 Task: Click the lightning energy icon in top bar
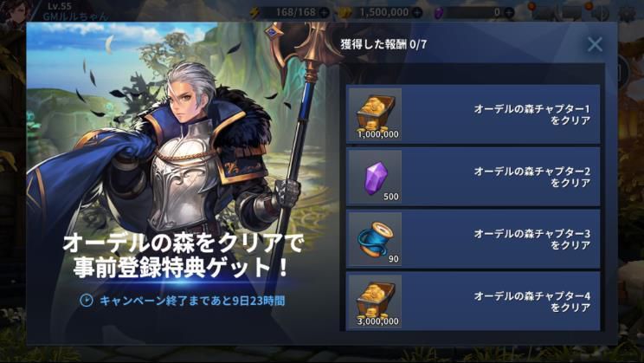coord(254,13)
